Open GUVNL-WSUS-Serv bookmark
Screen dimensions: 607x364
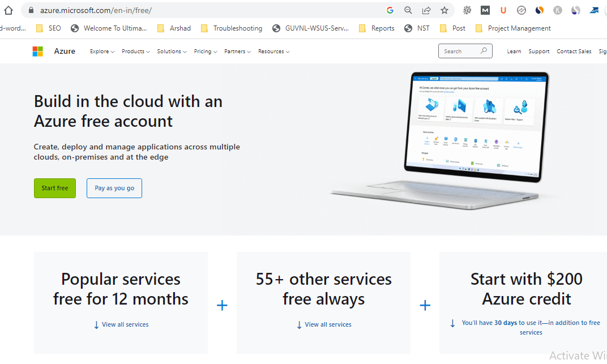click(310, 28)
